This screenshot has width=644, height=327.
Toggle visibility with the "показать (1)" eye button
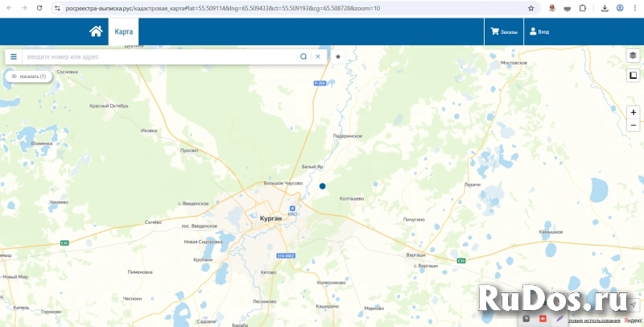coord(29,76)
